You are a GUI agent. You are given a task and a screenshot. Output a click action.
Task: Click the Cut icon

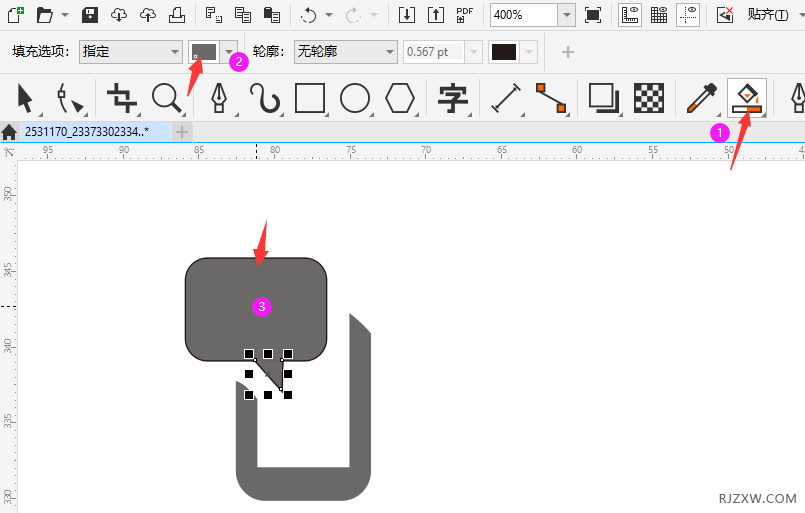click(214, 15)
